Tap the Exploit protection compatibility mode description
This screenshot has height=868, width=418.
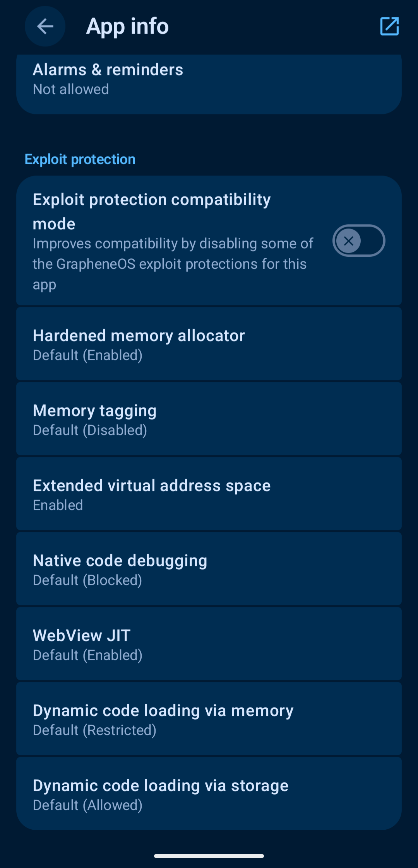tap(173, 264)
